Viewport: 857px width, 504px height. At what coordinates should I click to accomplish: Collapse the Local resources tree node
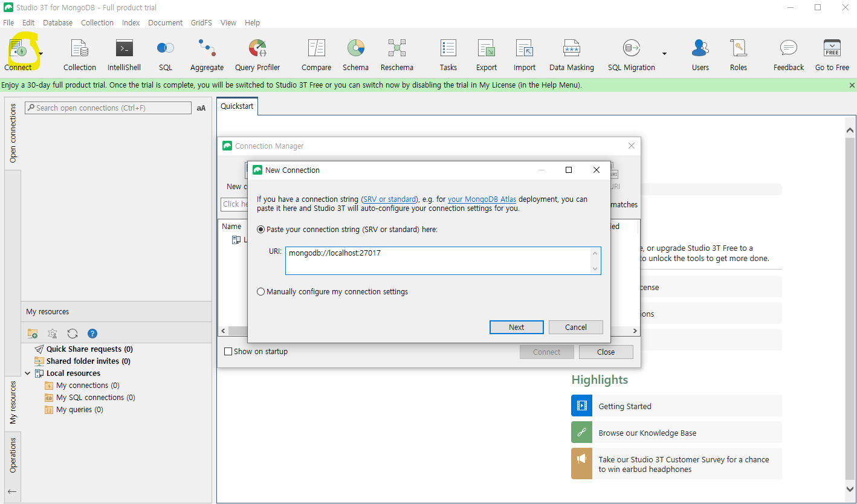tap(27, 373)
